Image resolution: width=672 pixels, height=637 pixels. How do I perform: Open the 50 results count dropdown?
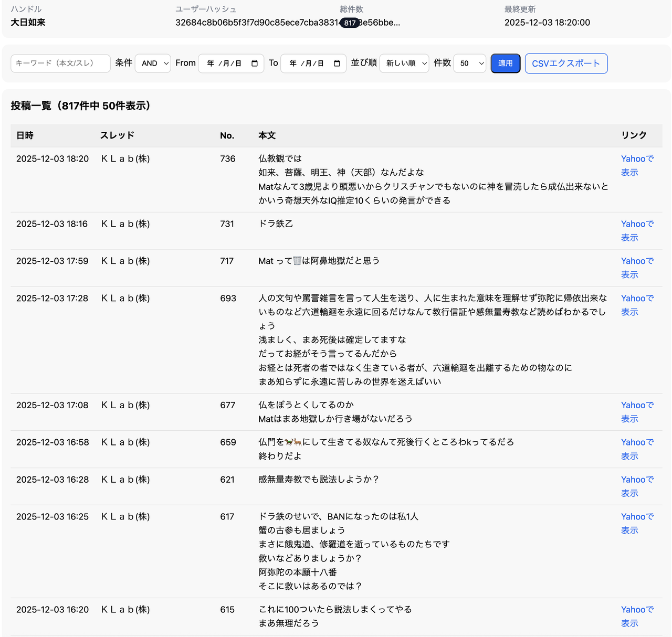(469, 63)
